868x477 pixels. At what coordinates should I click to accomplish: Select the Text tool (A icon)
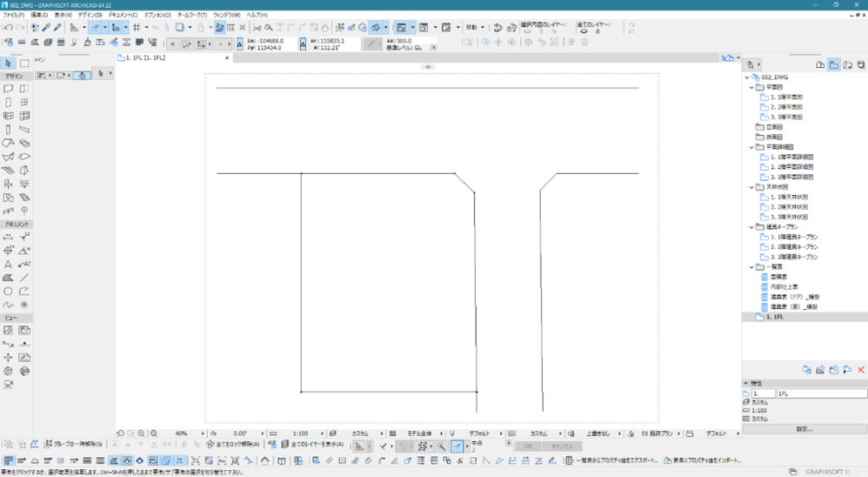click(x=9, y=264)
